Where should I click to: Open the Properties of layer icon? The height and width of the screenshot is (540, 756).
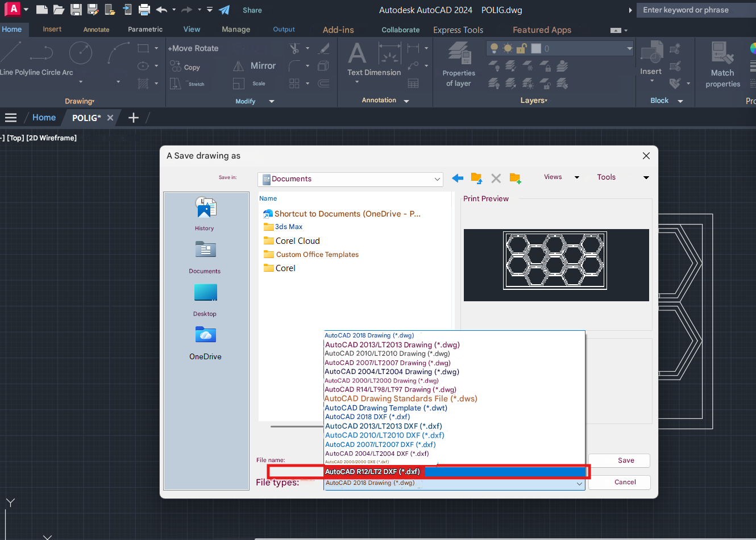(x=459, y=53)
